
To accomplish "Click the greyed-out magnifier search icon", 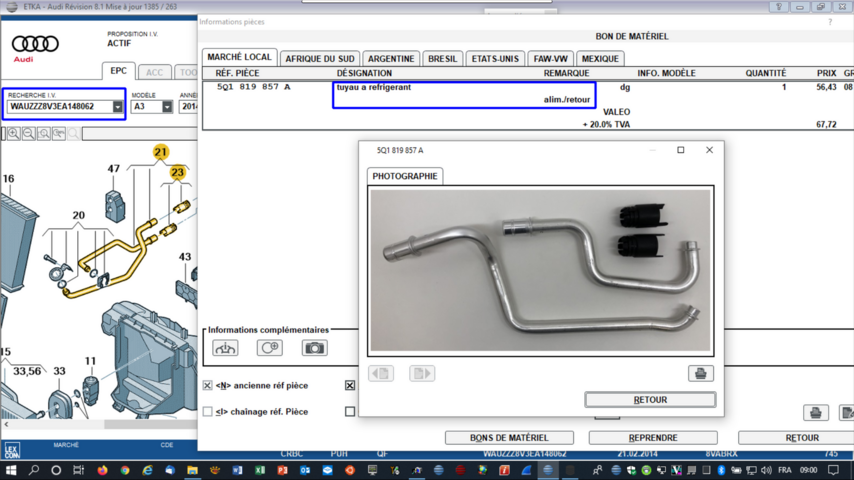I will click(74, 133).
